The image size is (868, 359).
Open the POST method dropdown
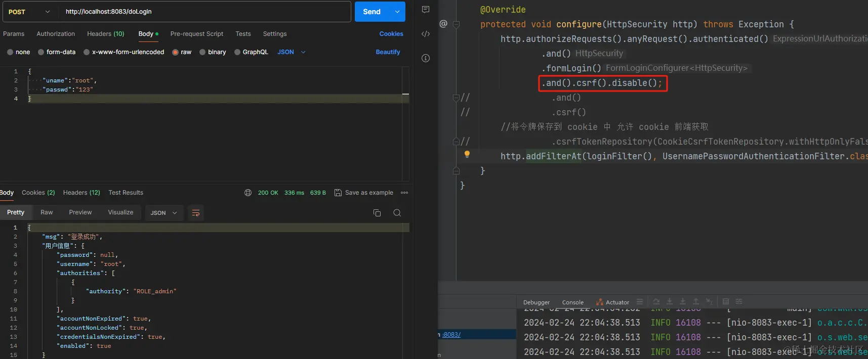tap(28, 12)
